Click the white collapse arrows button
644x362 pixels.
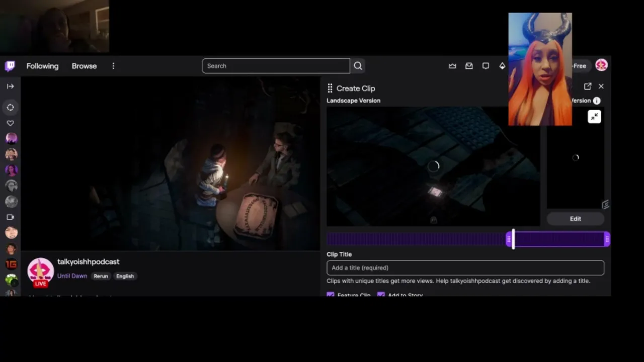(x=594, y=117)
